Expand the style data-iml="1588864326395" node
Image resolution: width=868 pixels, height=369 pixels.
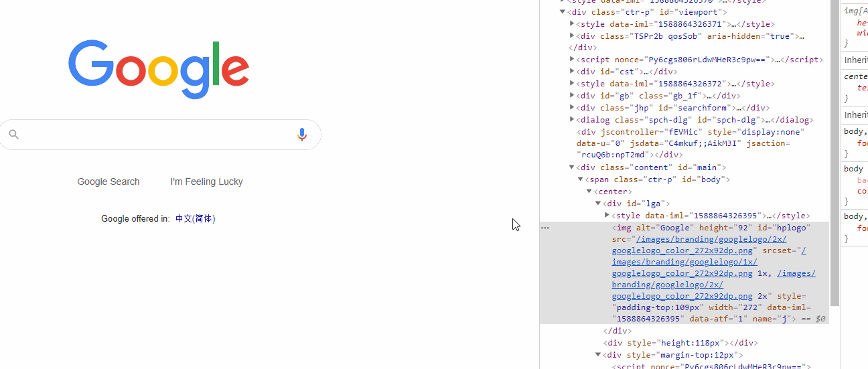(x=607, y=215)
